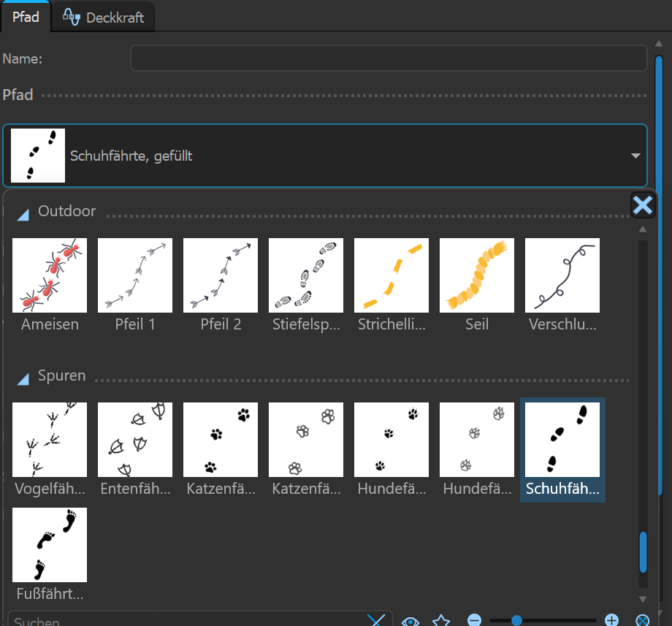Pick the Entenfährte duck track path
The width and height of the screenshot is (672, 626).
[135, 440]
